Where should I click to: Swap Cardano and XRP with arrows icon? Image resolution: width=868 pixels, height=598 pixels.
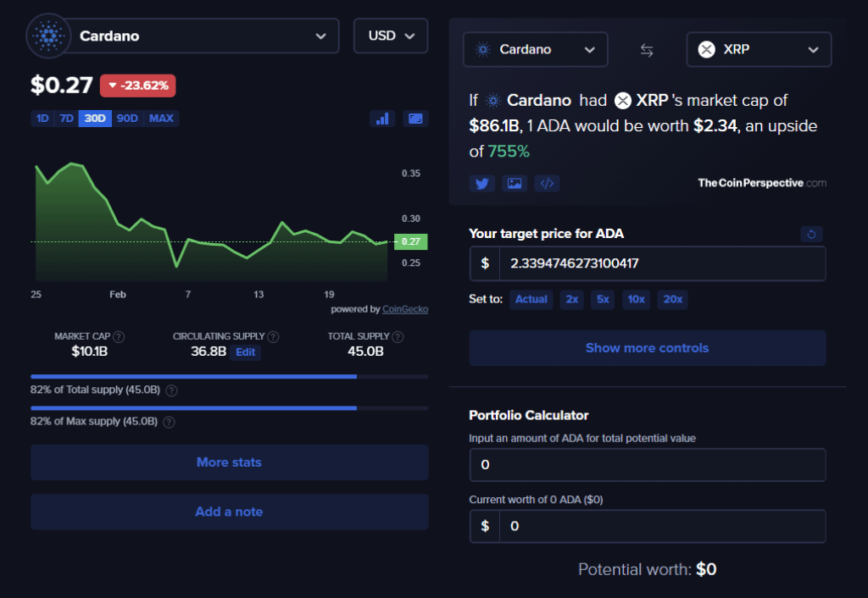click(x=647, y=50)
